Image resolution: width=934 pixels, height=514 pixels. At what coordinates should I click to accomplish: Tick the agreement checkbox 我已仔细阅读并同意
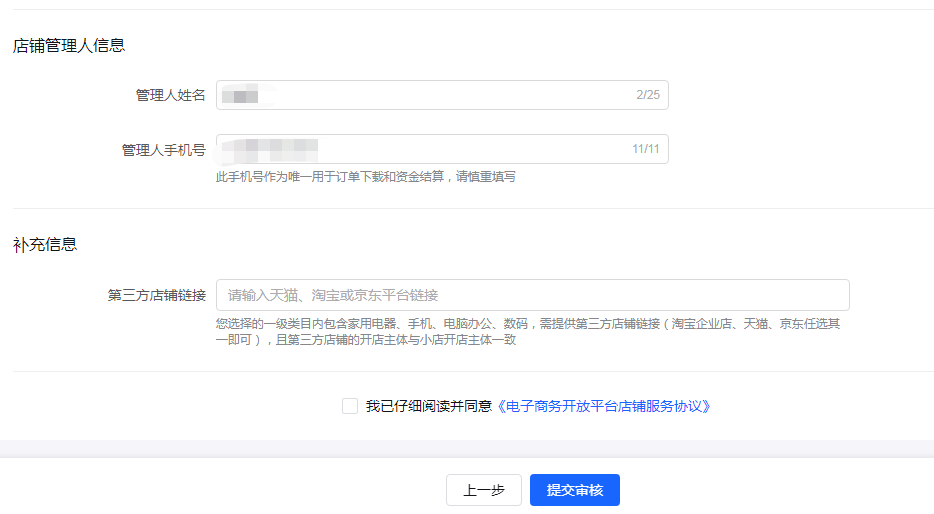pyautogui.click(x=350, y=406)
